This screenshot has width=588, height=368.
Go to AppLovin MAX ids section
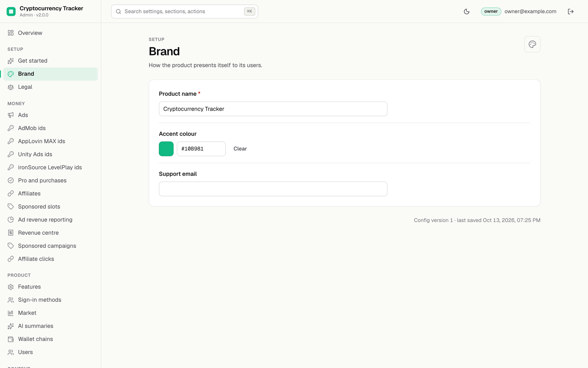50,141
